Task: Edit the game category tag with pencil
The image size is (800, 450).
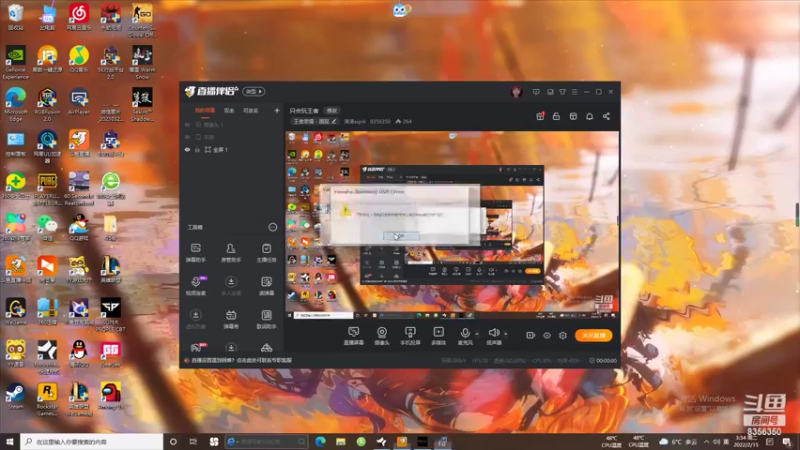Action: tap(334, 121)
